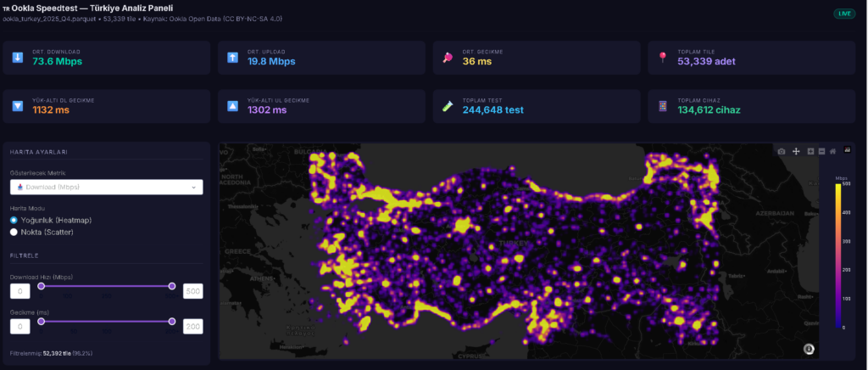Zoom out using the minus icon
This screenshot has width=868, height=370.
[x=821, y=151]
